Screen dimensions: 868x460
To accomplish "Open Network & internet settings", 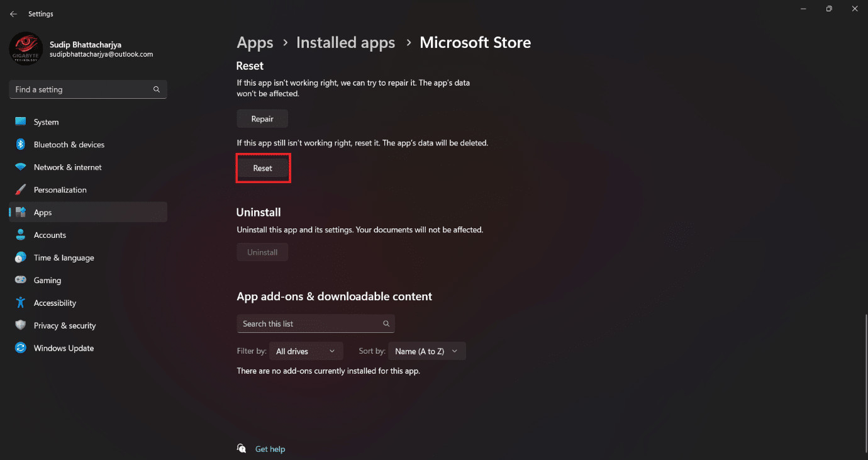I will pyautogui.click(x=21, y=167).
